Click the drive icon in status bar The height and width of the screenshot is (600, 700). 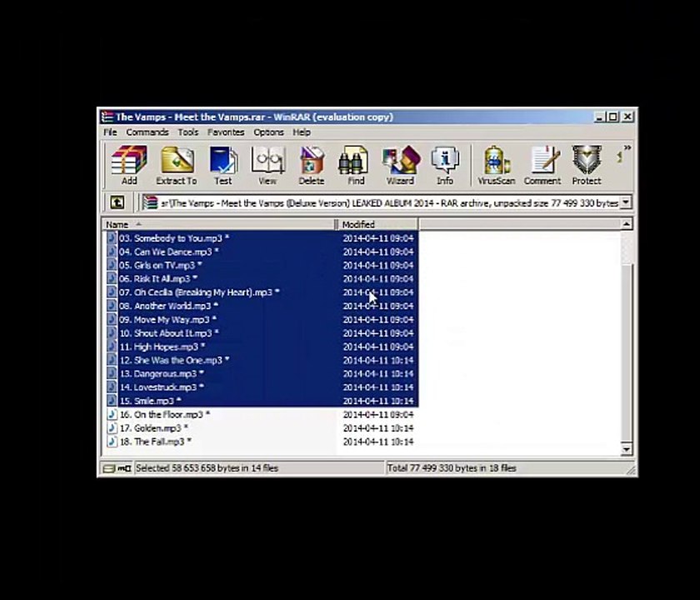(x=109, y=468)
